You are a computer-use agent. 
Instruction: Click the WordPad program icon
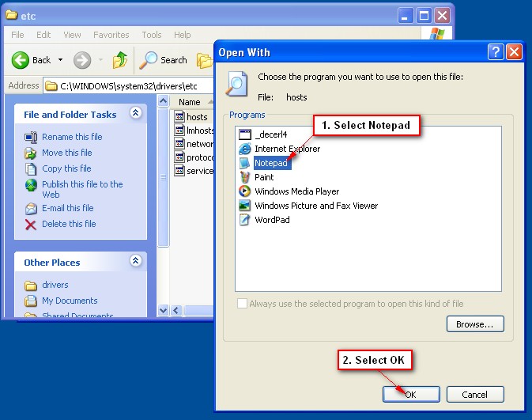(x=244, y=220)
